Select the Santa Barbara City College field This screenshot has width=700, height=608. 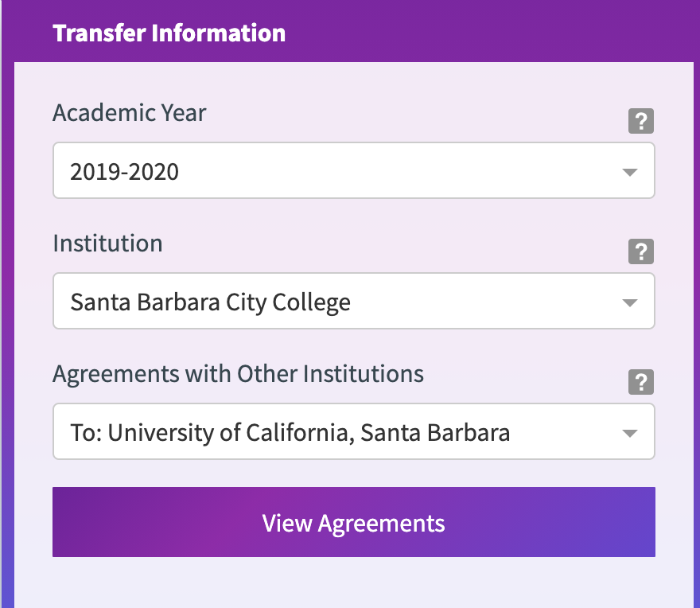coord(353,301)
